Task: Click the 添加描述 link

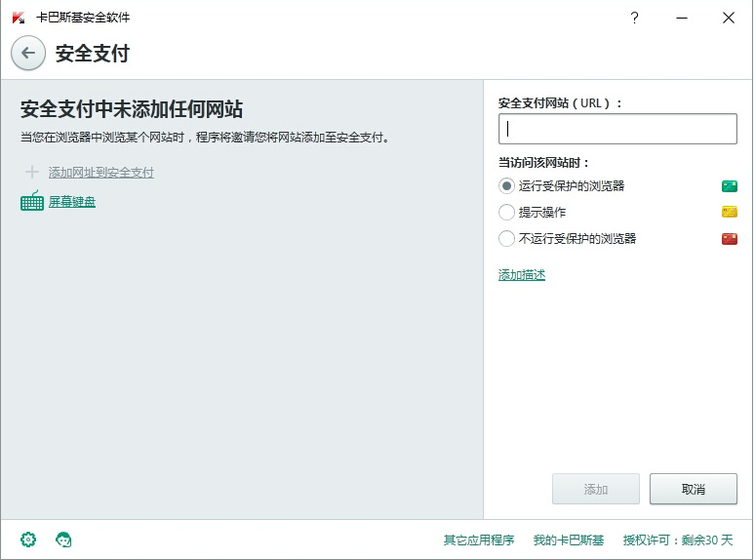Action: [x=522, y=275]
